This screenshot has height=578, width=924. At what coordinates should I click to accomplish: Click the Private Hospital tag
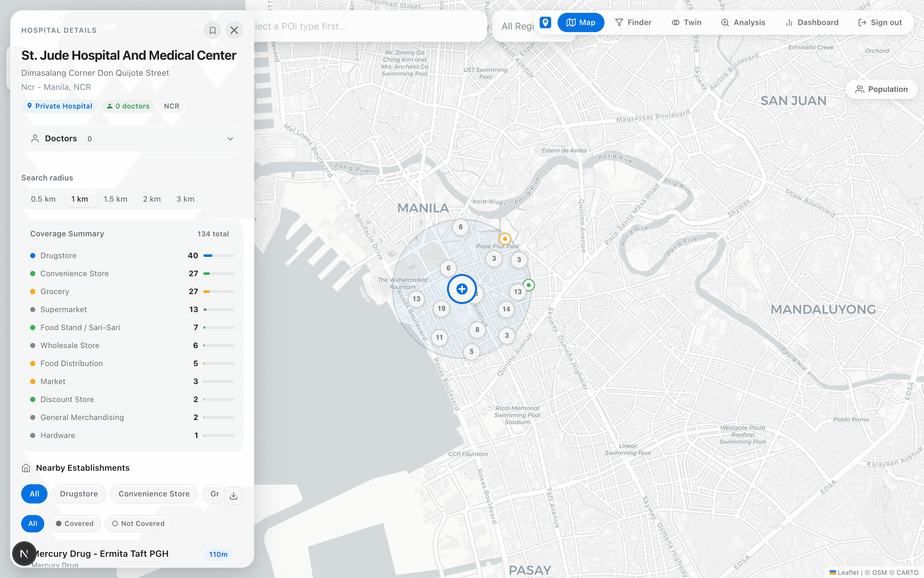[59, 106]
